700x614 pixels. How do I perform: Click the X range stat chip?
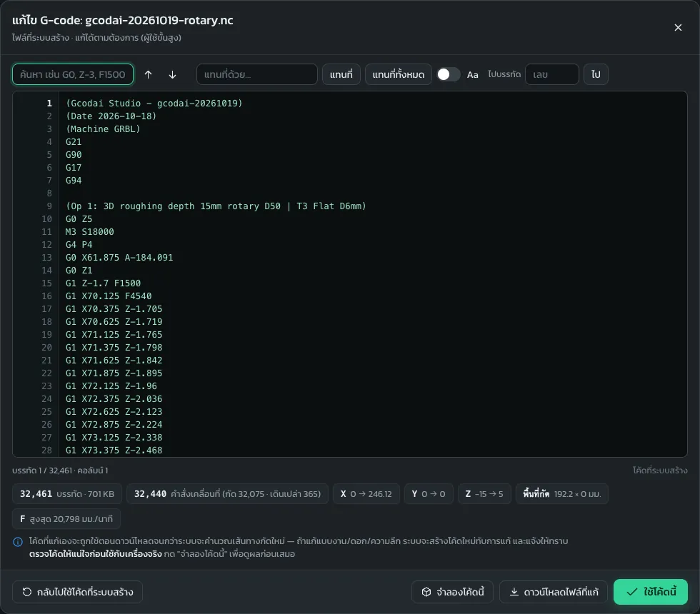[366, 494]
